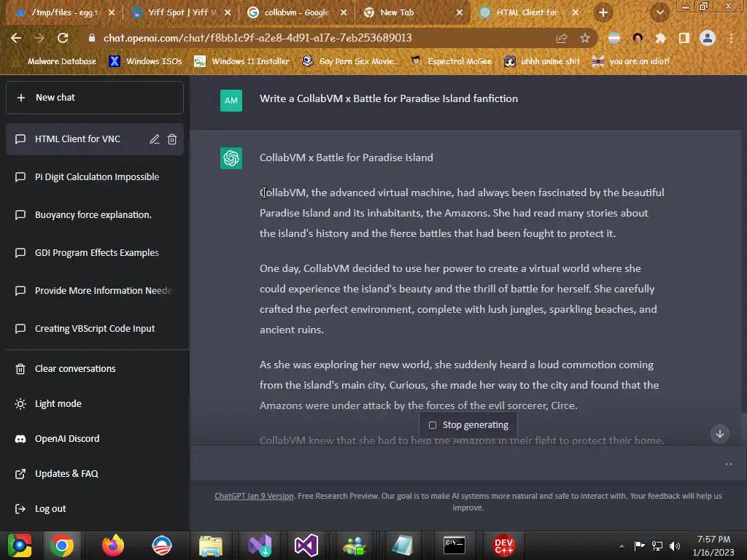Share this page from the address bar

[x=562, y=38]
